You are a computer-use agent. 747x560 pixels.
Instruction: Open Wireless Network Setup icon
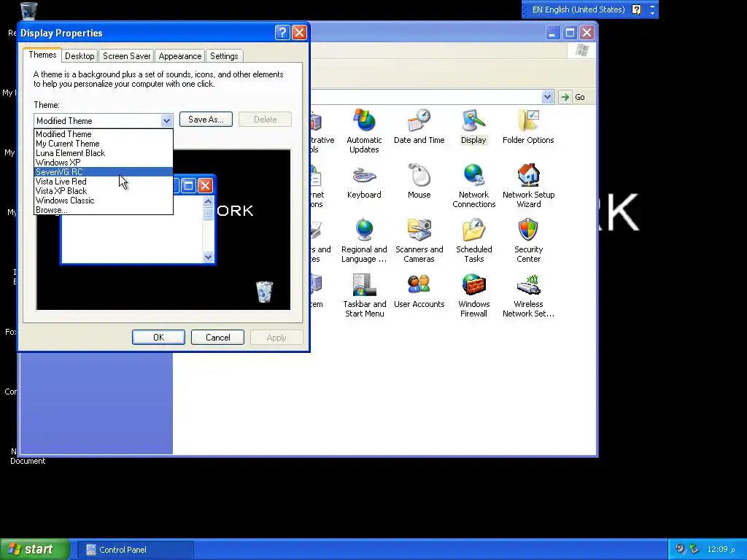tap(528, 295)
